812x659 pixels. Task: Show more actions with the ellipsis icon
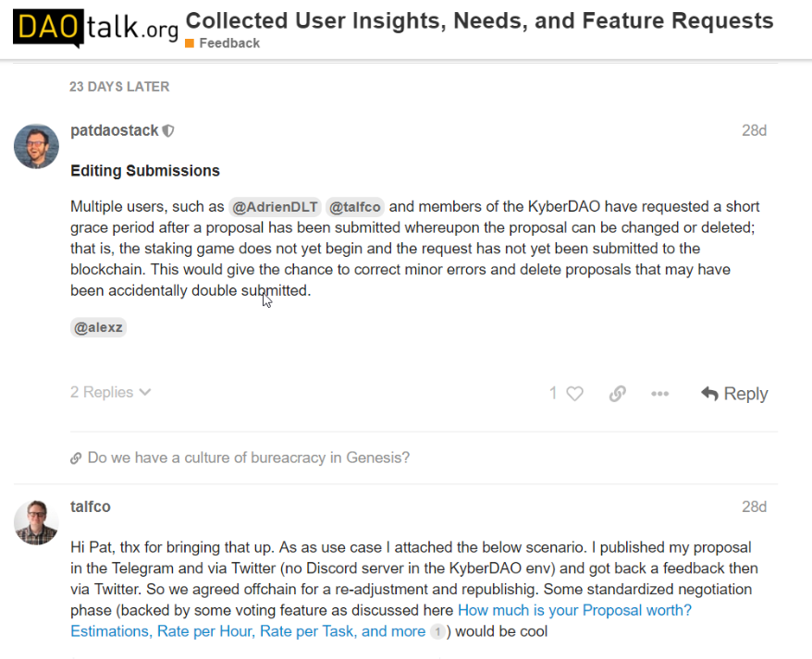(x=659, y=394)
